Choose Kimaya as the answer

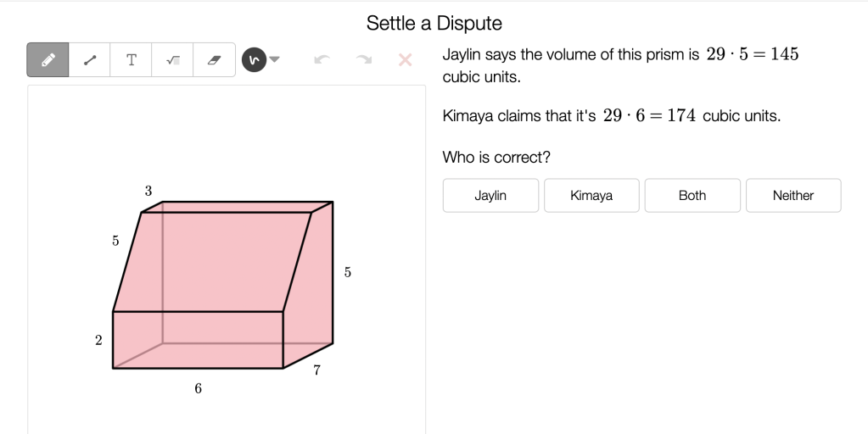point(591,195)
